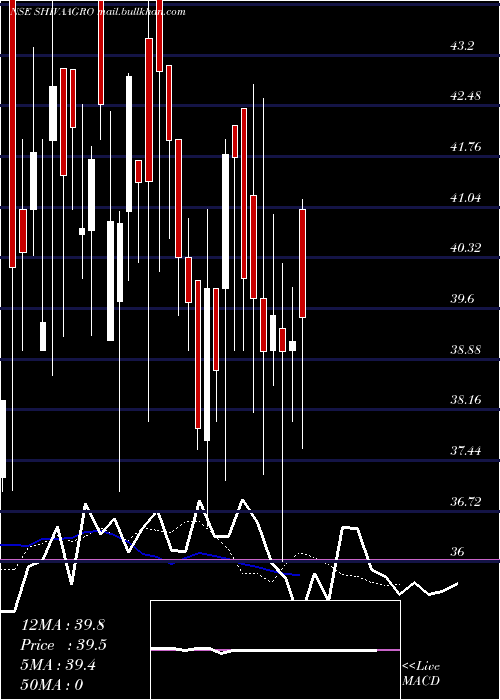Click the 50MA : 0 readout
The image size is (500, 700).
[x=52, y=684]
